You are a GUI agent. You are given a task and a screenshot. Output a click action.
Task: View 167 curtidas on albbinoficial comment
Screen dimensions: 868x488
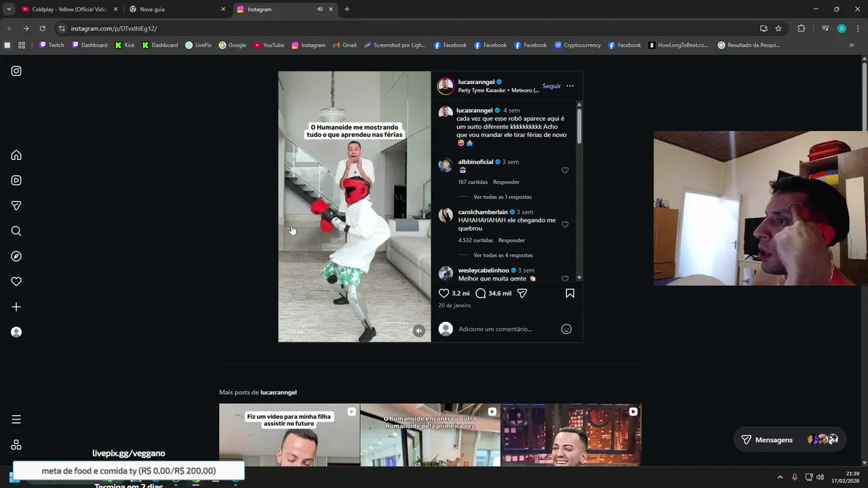[473, 182]
